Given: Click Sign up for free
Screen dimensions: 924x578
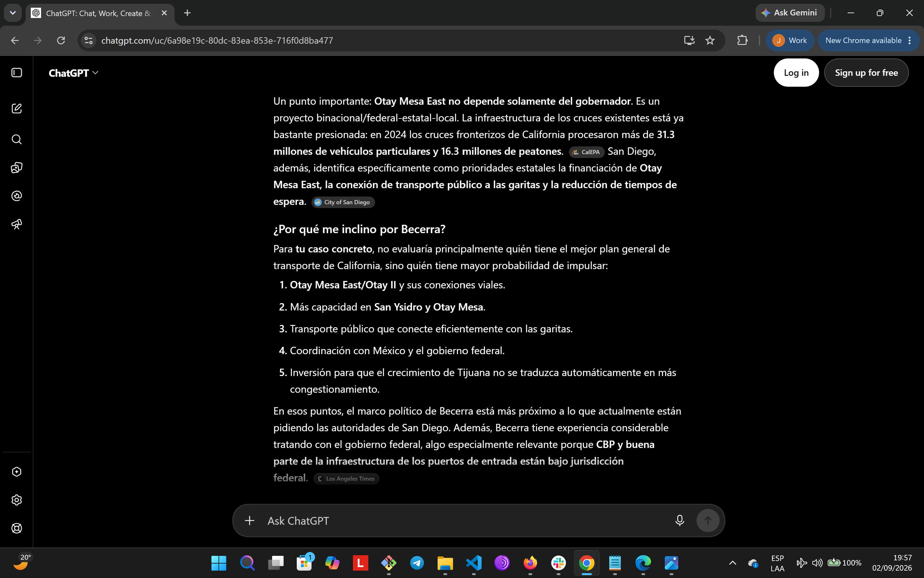Looking at the screenshot, I should [x=866, y=73].
